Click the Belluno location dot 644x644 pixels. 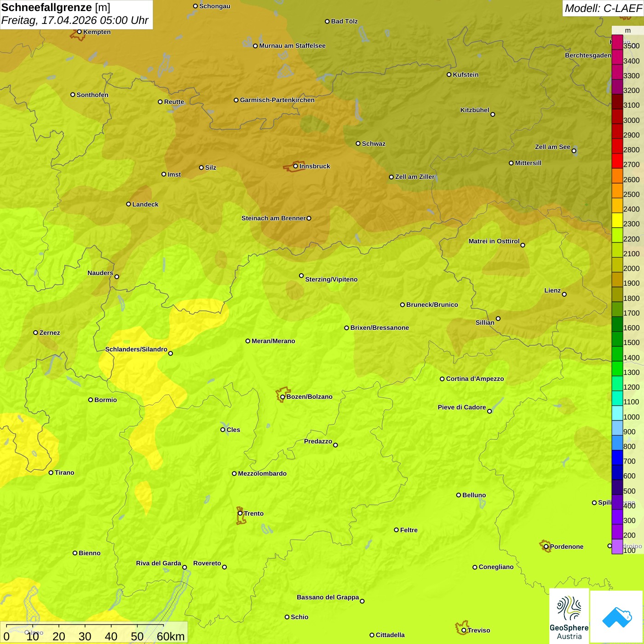(458, 495)
